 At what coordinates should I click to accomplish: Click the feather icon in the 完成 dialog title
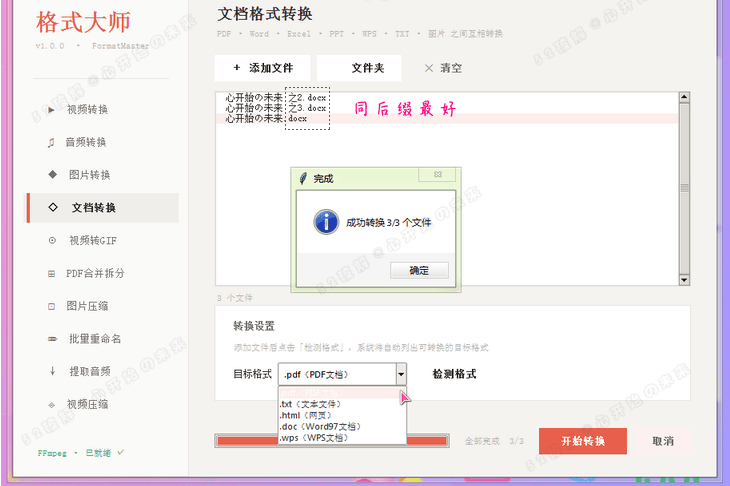[x=303, y=178]
